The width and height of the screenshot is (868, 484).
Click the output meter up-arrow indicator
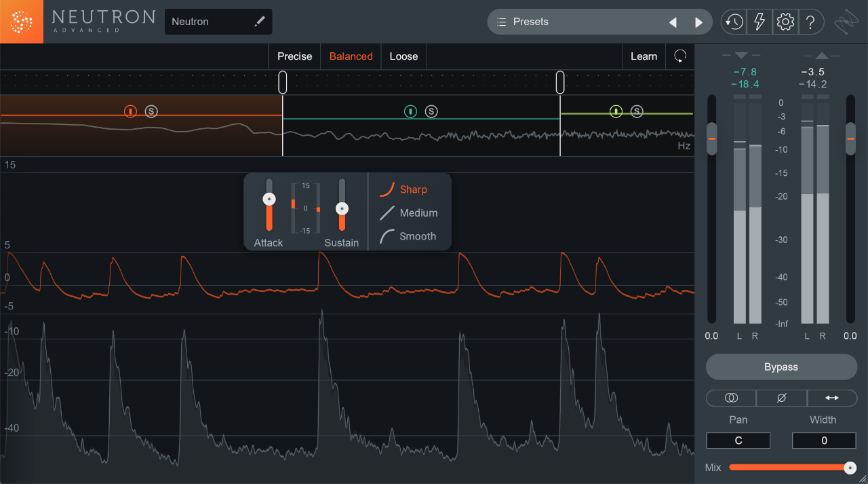[822, 55]
